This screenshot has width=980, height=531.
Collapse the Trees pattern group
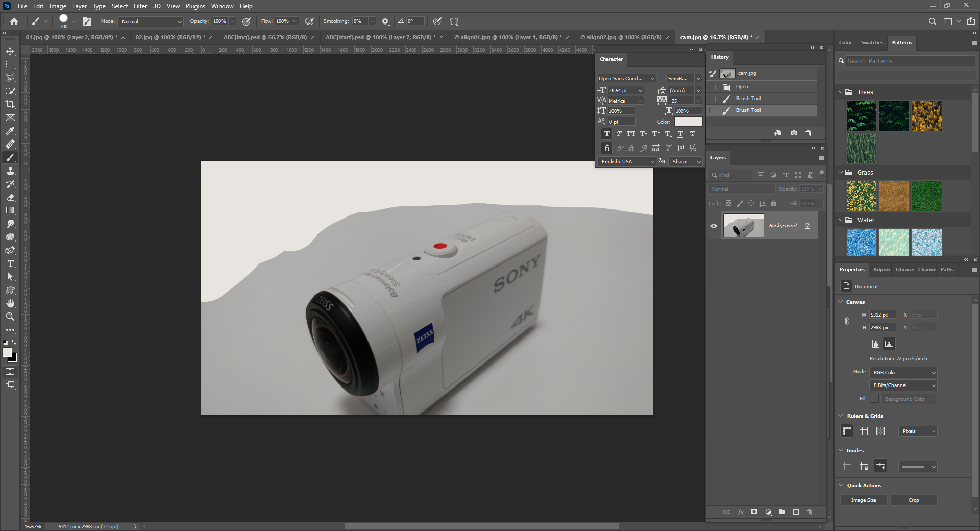(841, 92)
